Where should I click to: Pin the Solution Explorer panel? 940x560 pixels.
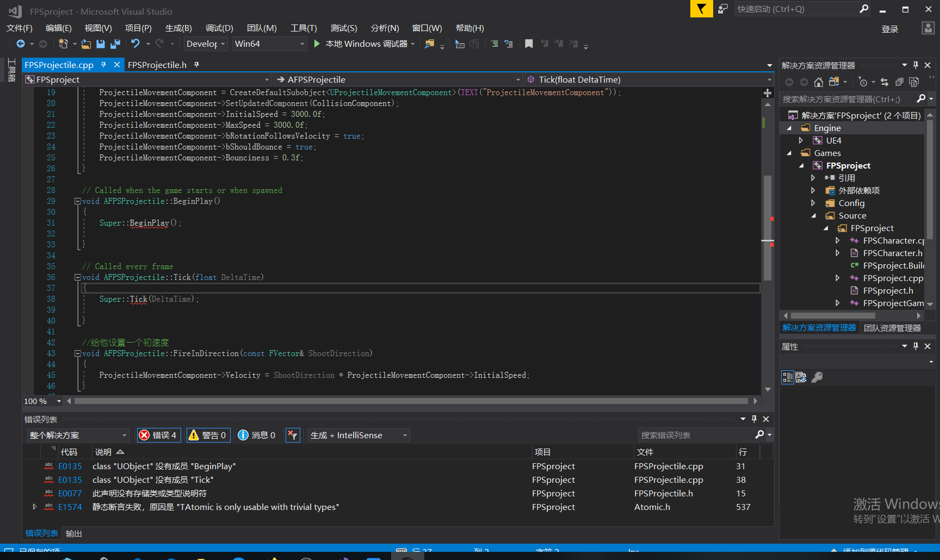(x=916, y=65)
